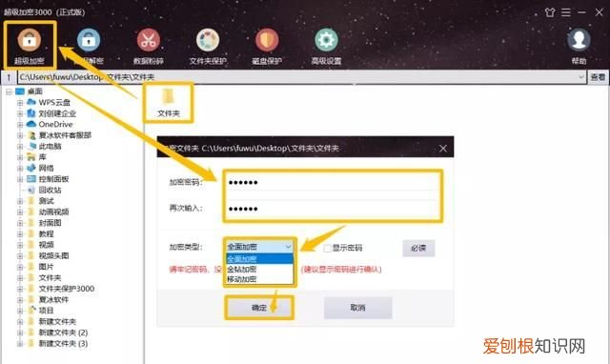Select 夏冰软件 folder in the tree
This screenshot has width=610, height=364.
point(53,299)
